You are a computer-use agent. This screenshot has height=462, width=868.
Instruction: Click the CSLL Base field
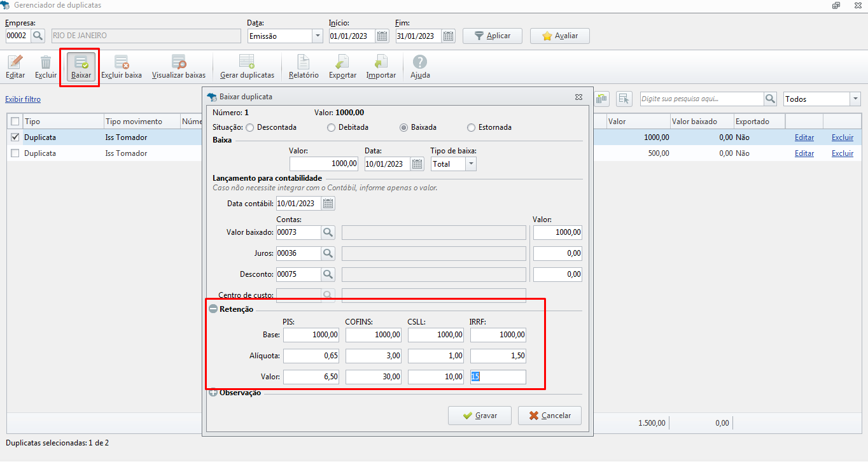pyautogui.click(x=436, y=335)
